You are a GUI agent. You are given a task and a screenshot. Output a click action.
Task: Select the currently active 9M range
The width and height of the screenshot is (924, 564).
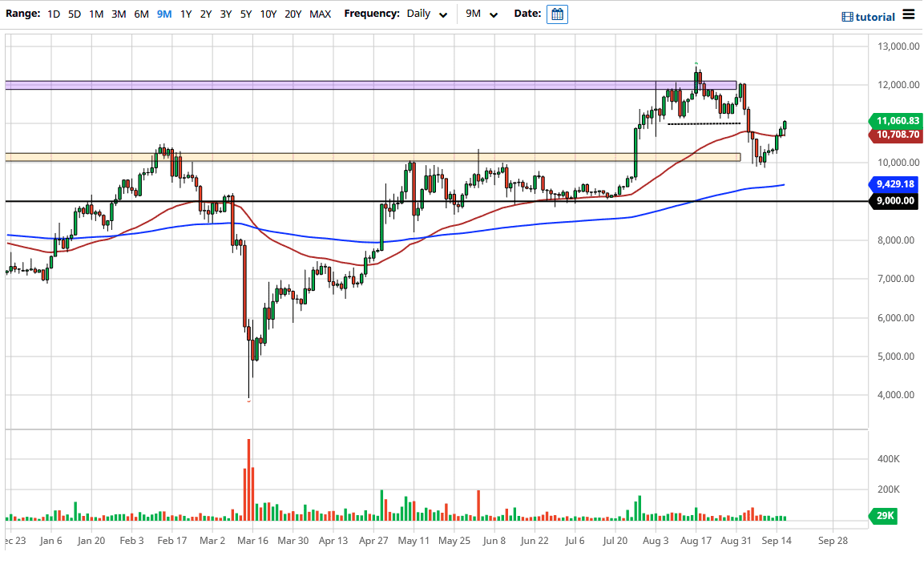pos(163,14)
